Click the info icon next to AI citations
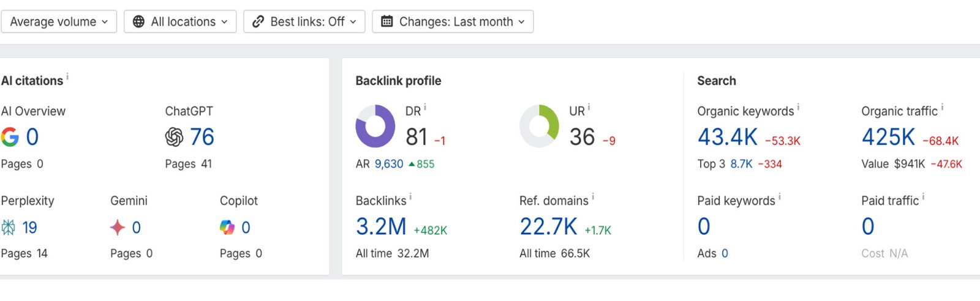 [67, 77]
